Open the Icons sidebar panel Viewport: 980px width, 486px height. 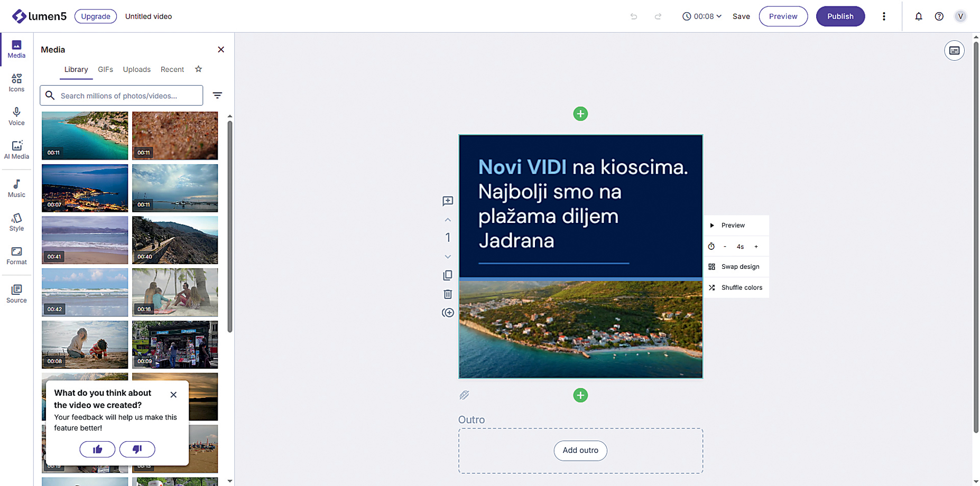point(16,83)
